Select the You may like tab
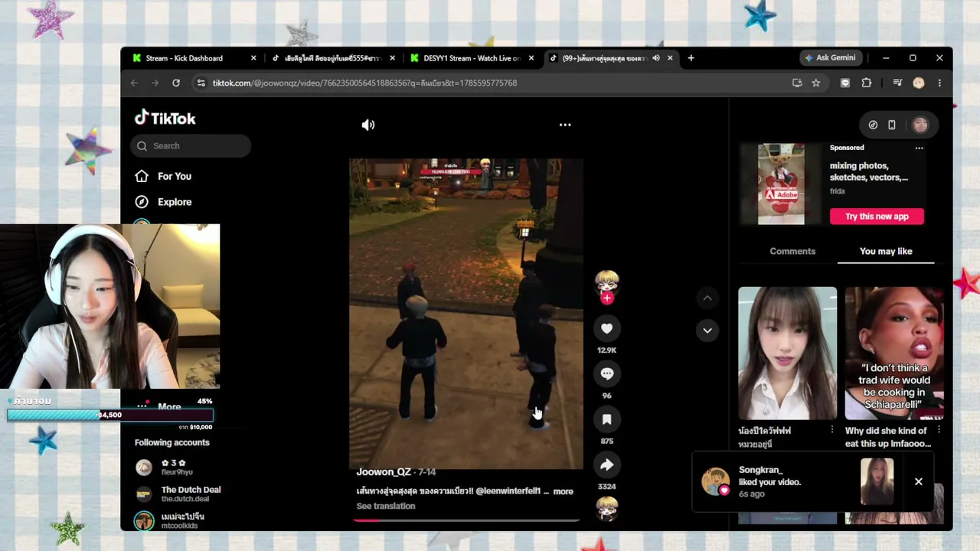Screen dimensions: 980x551 click(886, 251)
